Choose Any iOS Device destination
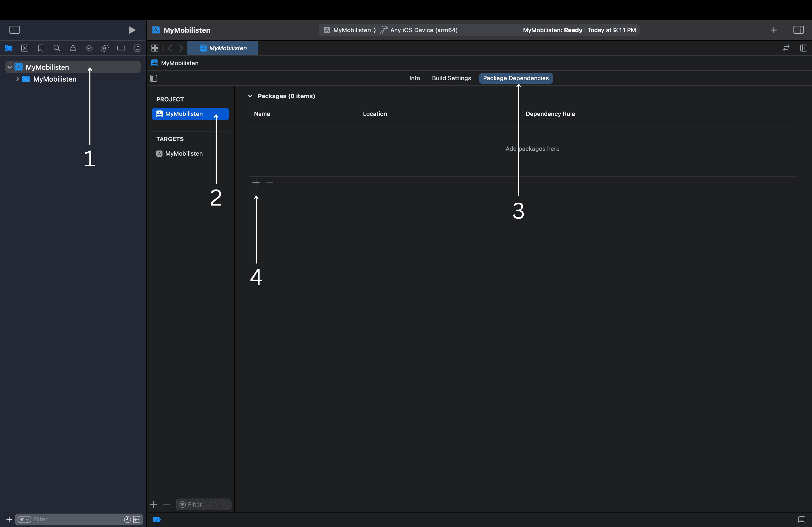The height and width of the screenshot is (527, 812). 419,30
